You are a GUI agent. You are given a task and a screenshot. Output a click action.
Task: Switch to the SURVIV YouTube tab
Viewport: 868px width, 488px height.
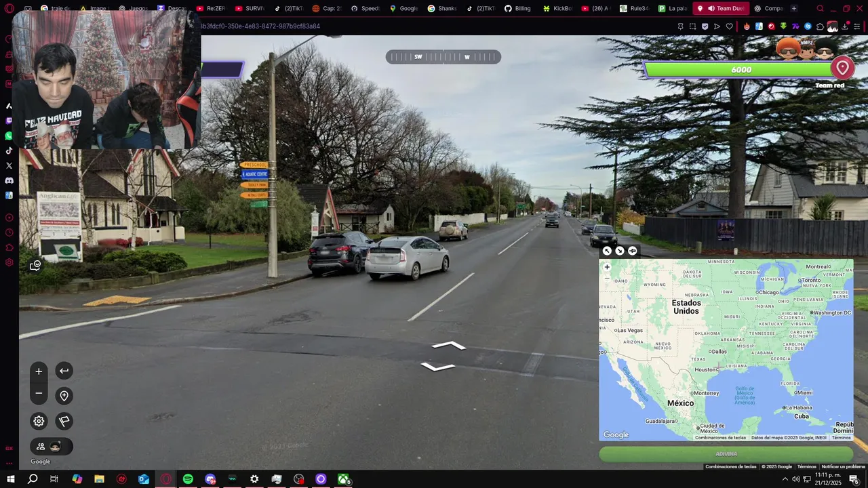250,8
